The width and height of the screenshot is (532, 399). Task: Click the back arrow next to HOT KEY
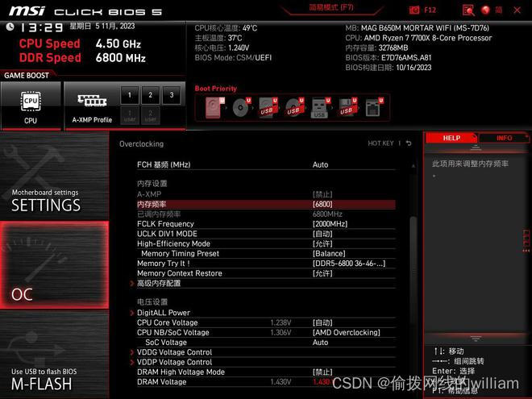click(409, 143)
